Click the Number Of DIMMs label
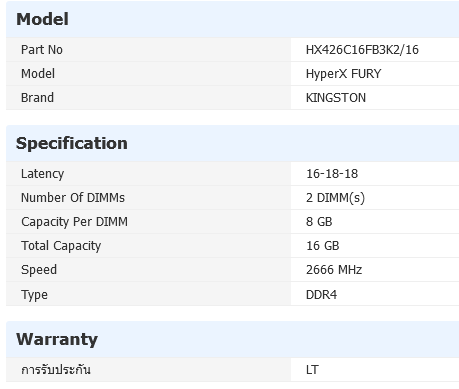 [x=73, y=198]
